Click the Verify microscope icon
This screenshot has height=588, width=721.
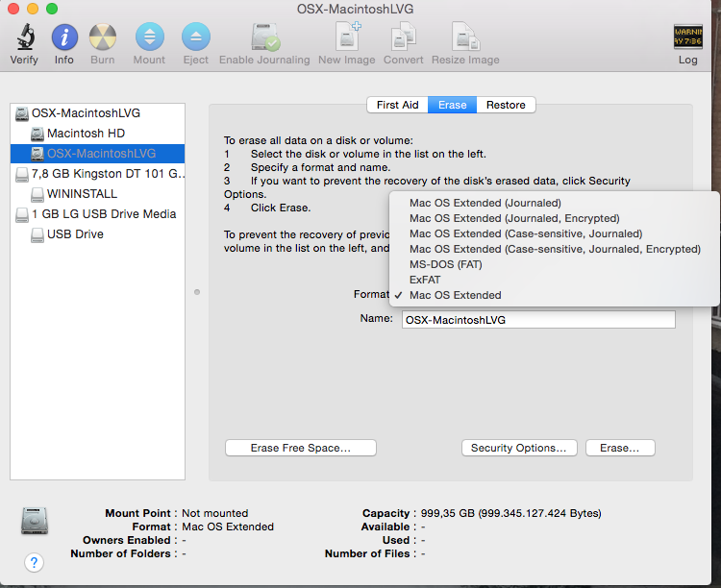(24, 38)
